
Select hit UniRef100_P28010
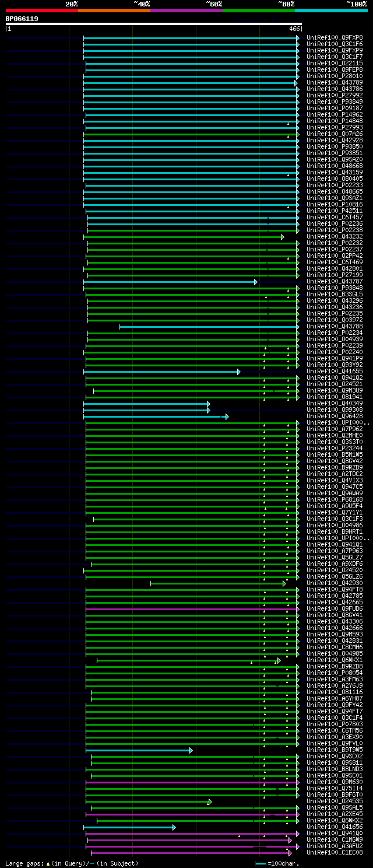(335, 76)
